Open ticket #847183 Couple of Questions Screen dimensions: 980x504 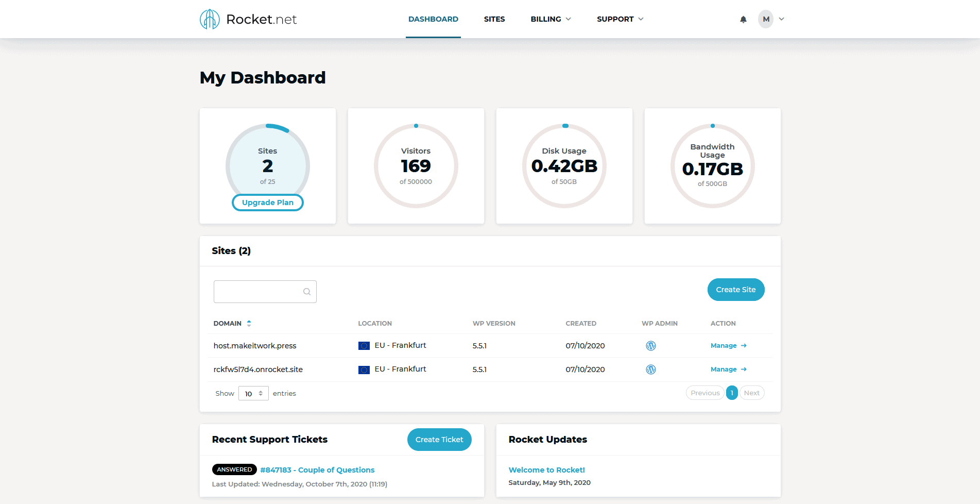[x=317, y=469]
